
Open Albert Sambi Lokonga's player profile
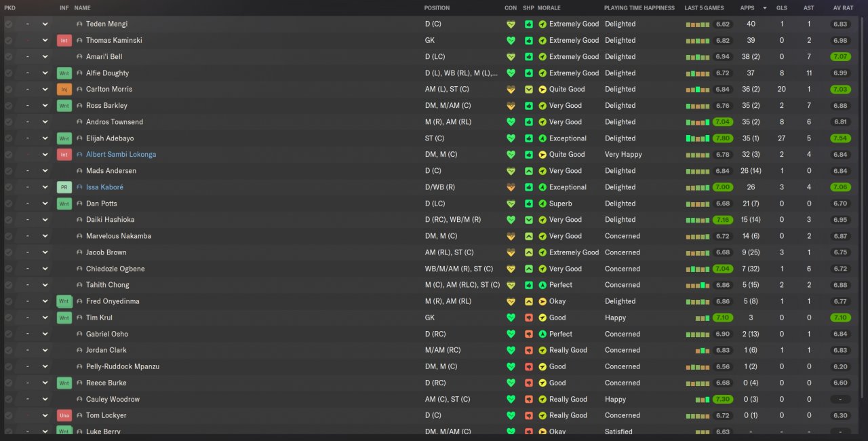pyautogui.click(x=121, y=155)
